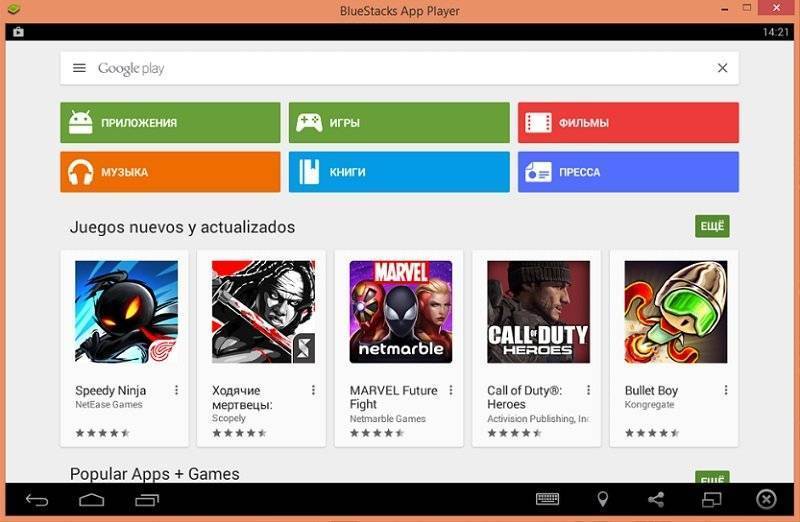Viewport: 800px width, 522px height.
Task: Click the Juegos nuevos y actualizados heading
Action: coord(182,227)
